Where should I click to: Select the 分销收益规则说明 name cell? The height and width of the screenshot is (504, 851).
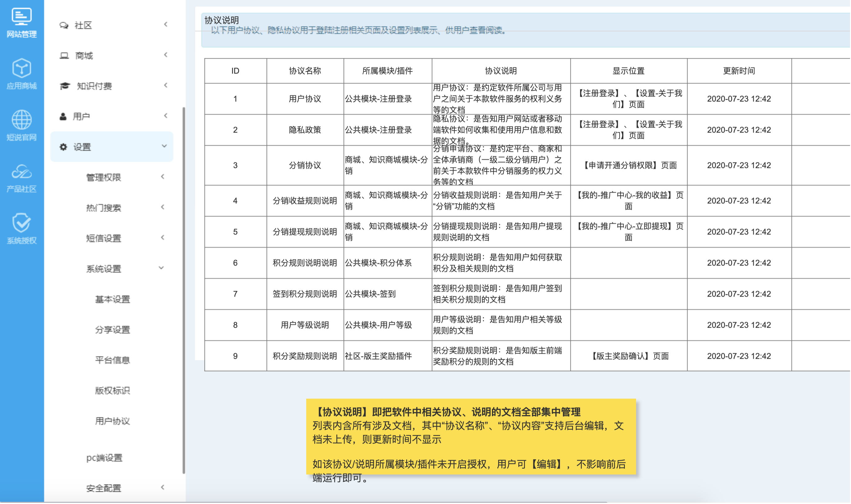(x=305, y=201)
